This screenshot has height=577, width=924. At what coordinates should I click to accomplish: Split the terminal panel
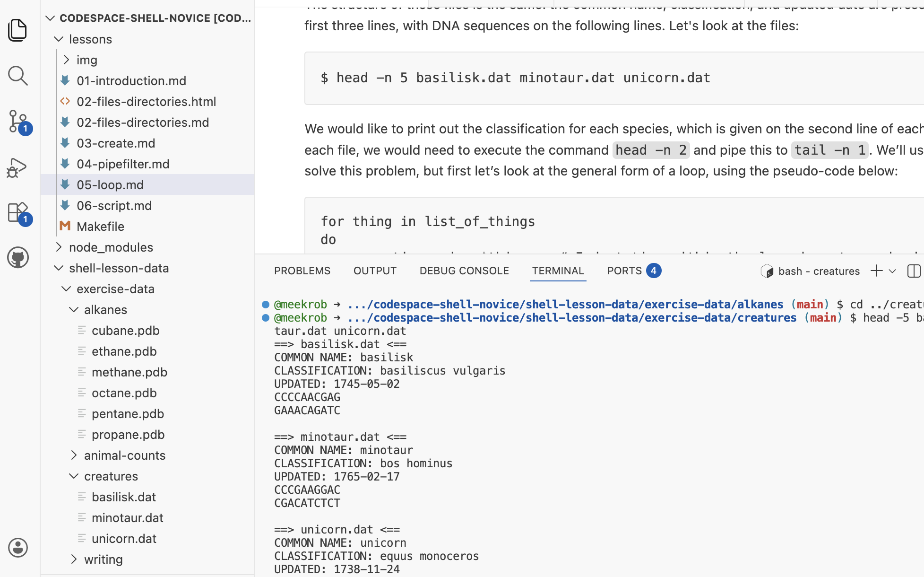tap(914, 271)
